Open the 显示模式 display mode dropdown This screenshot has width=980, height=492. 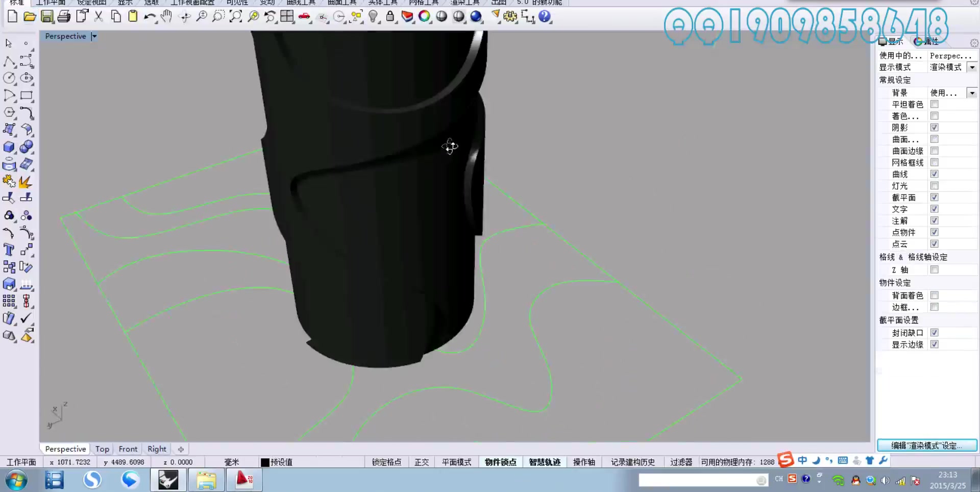972,67
